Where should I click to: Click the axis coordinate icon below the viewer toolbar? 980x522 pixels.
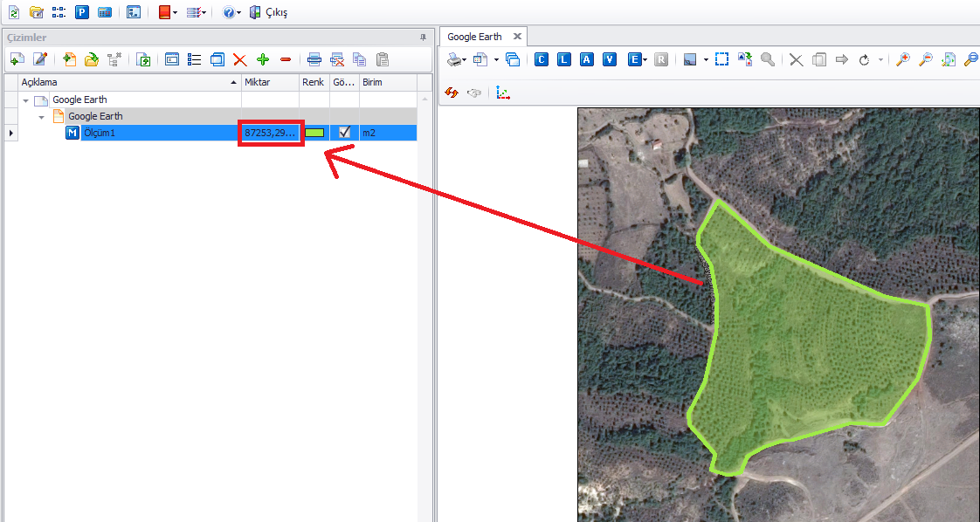point(503,92)
